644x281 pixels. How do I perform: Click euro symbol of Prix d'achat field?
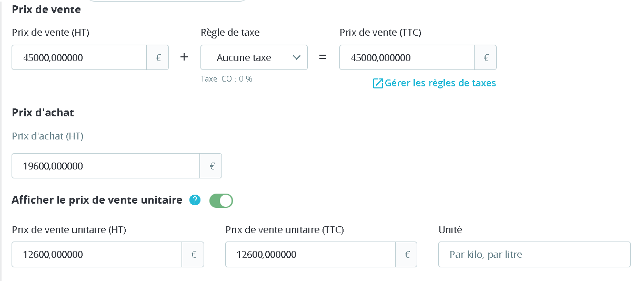point(212,166)
